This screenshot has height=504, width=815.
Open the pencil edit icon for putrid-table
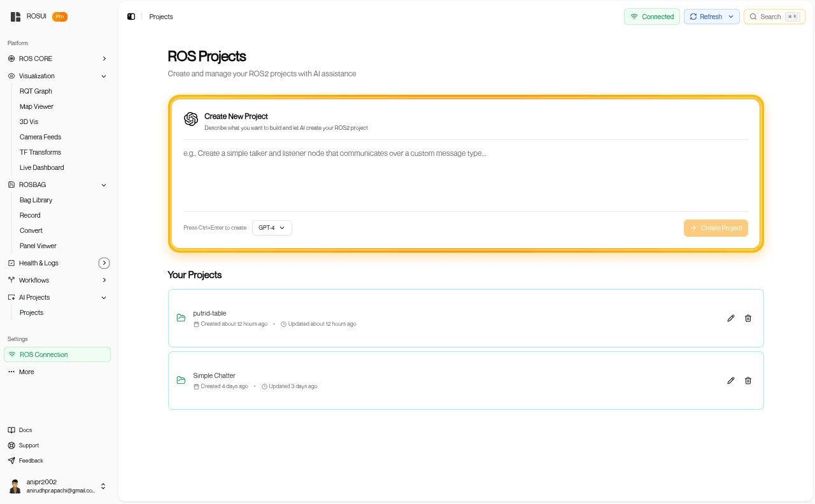[730, 318]
